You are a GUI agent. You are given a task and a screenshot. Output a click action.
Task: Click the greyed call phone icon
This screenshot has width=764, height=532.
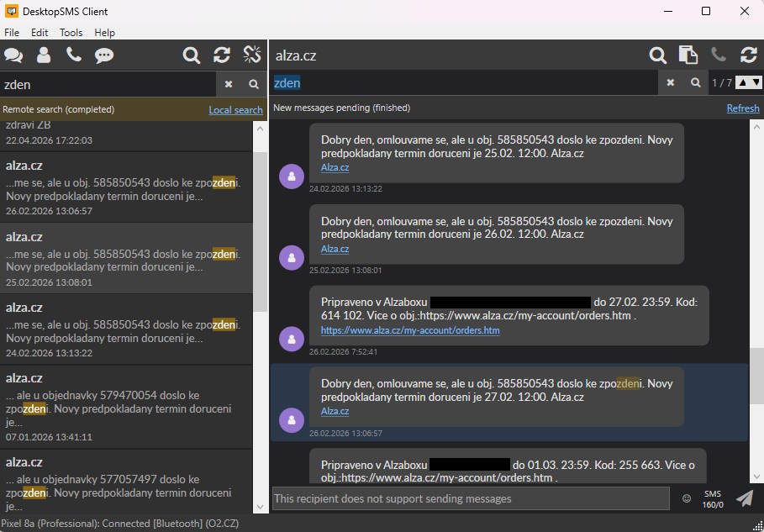pyautogui.click(x=719, y=55)
